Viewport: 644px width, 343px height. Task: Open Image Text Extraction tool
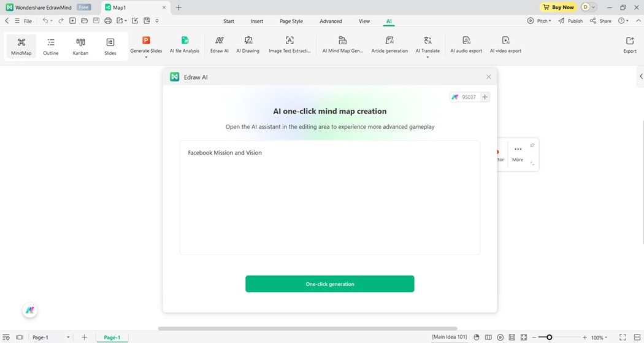pyautogui.click(x=289, y=45)
